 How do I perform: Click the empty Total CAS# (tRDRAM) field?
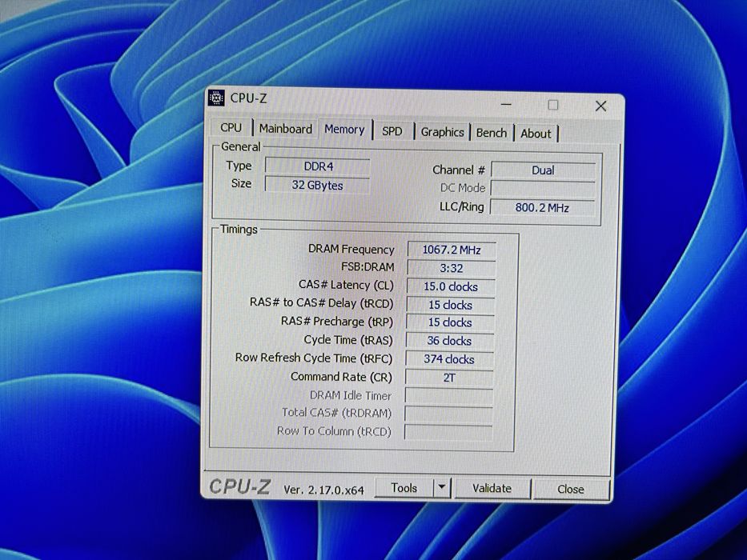(448, 414)
